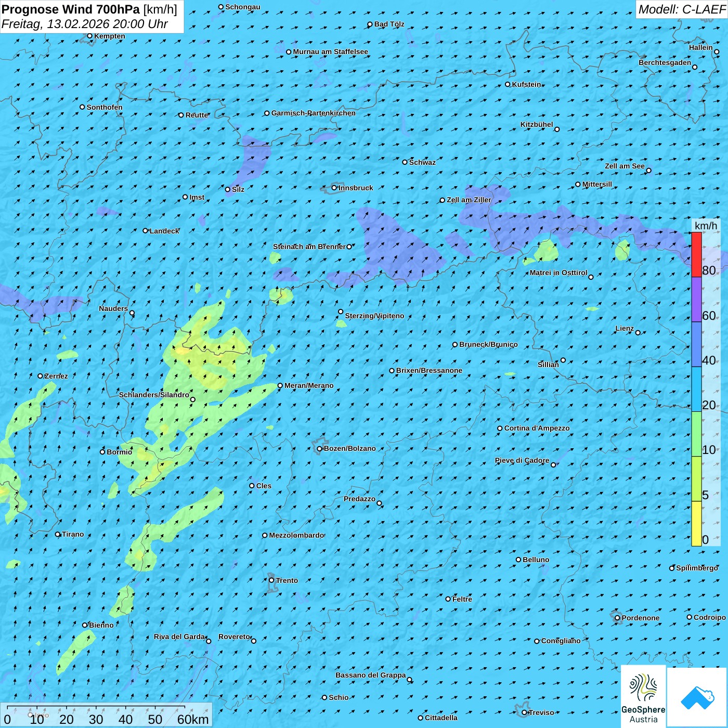
Task: Click the Nauders city marker
Action: (x=132, y=313)
